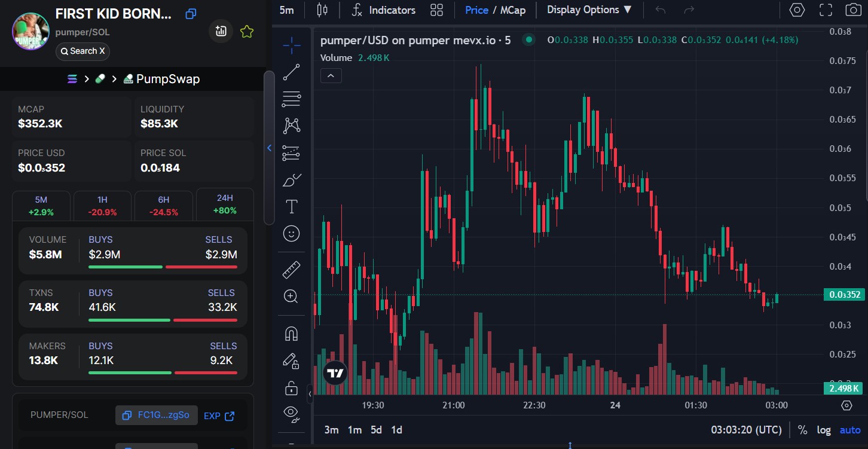Toggle log scale mode
The width and height of the screenshot is (868, 449).
824,430
